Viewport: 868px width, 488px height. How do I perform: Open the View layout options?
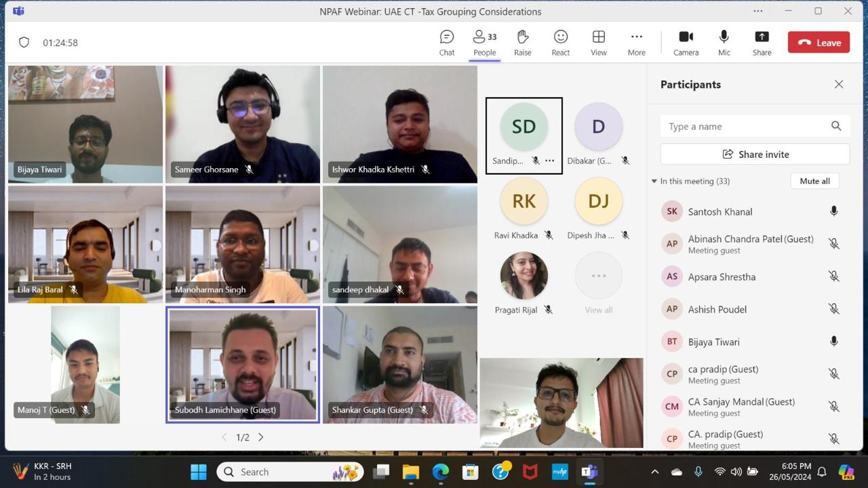click(x=598, y=43)
